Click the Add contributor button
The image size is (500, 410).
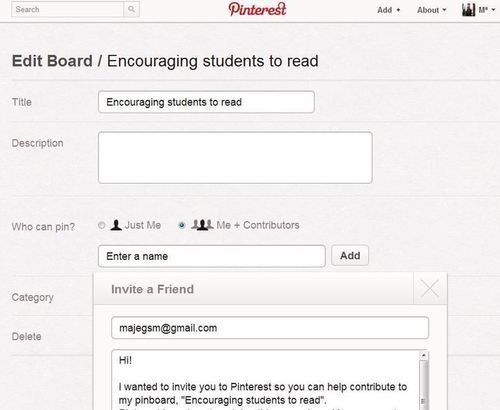click(x=350, y=256)
